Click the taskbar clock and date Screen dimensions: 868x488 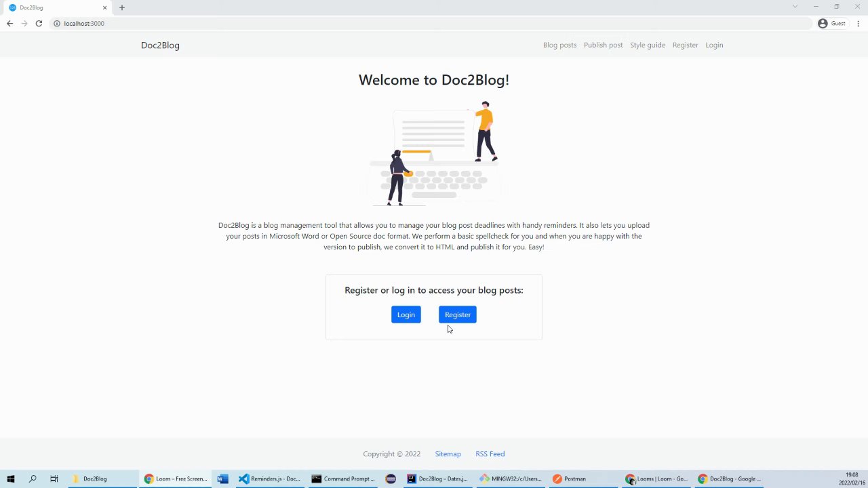[x=851, y=479]
